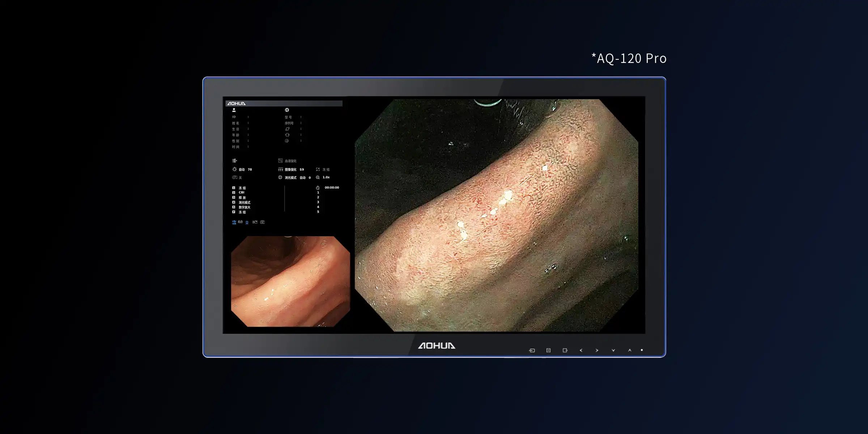Screen dimensions: 868x434
Task: Click the small white-light endoscope thumbnail
Action: [x=290, y=281]
